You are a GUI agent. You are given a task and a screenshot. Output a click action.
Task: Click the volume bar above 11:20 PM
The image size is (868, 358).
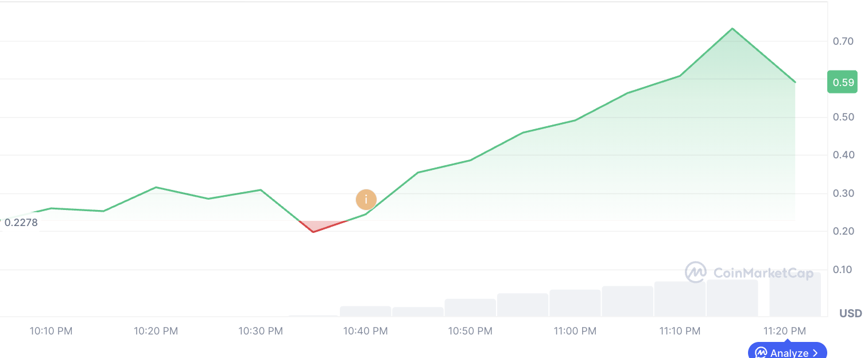[x=795, y=294]
